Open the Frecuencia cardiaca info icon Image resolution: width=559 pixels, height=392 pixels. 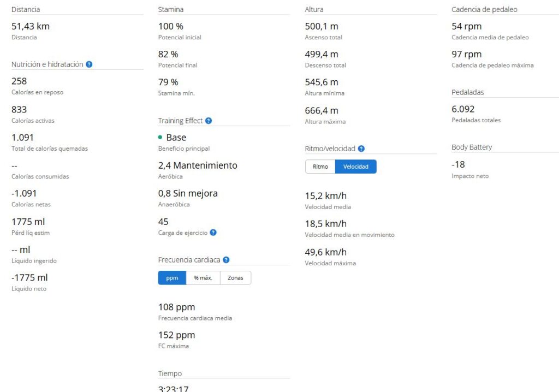(x=226, y=260)
